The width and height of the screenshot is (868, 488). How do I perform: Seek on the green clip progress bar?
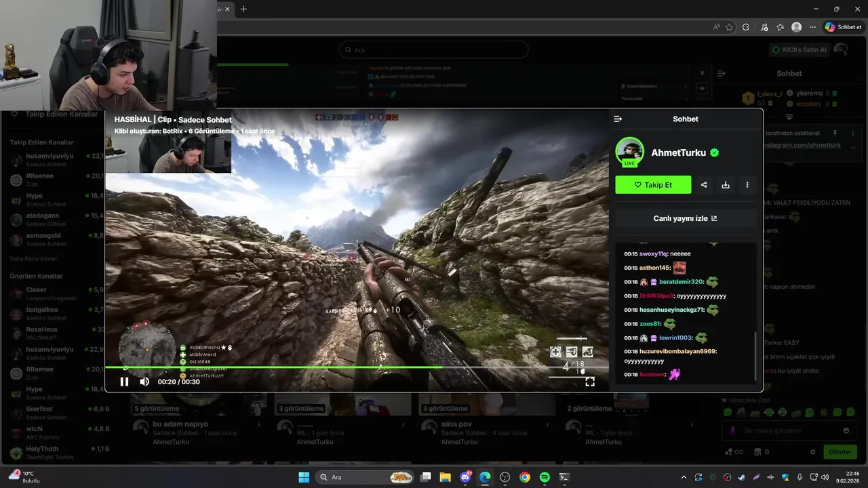coord(357,367)
